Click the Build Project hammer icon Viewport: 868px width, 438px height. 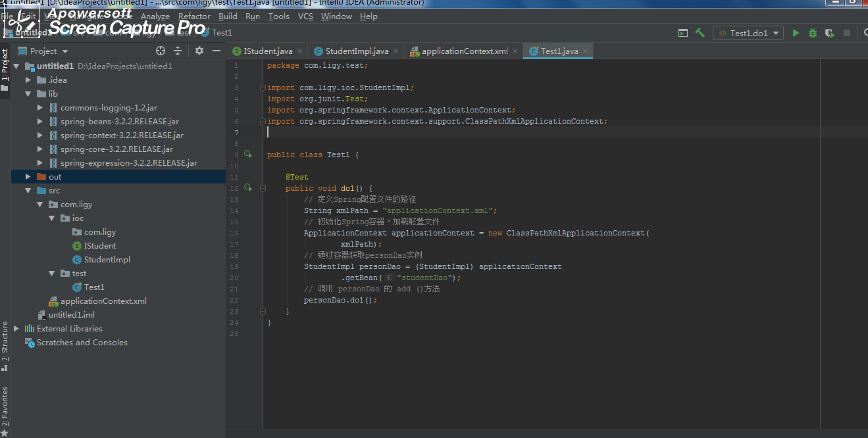click(x=700, y=33)
